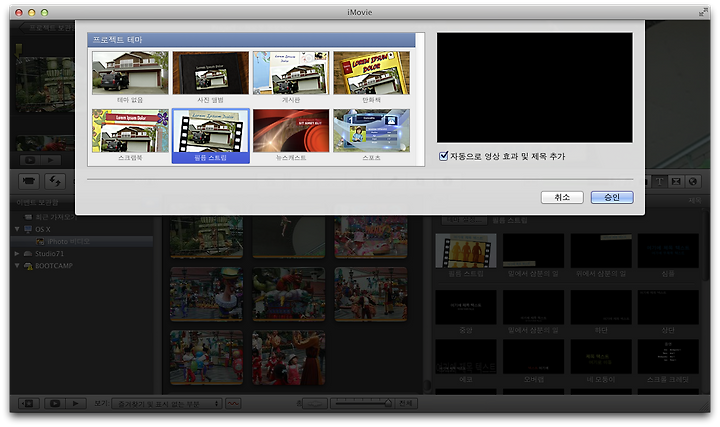This screenshot has width=720, height=427.
Task: Select clip with colorful mascot dancers
Action: [x=207, y=357]
